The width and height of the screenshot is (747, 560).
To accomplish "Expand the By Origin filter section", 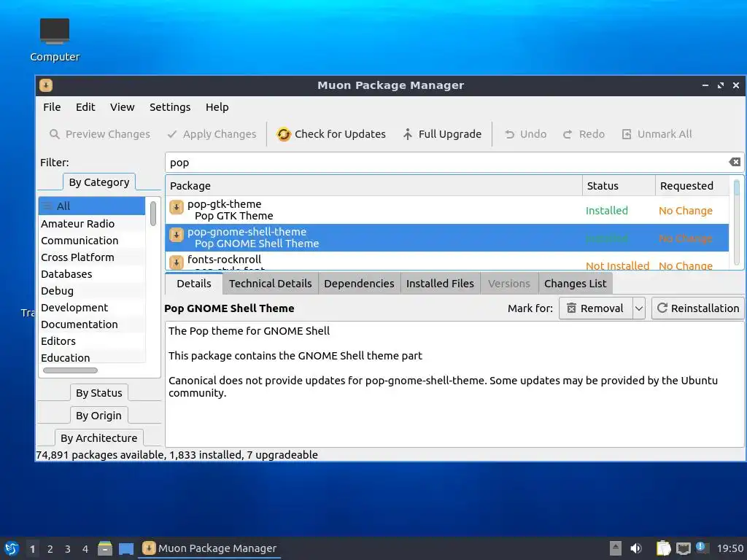I will tap(99, 416).
